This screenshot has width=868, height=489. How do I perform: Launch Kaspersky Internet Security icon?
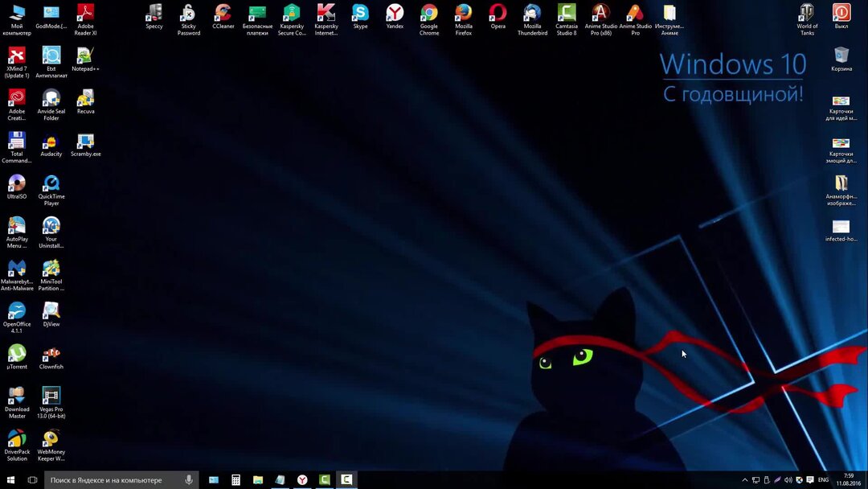(x=326, y=19)
